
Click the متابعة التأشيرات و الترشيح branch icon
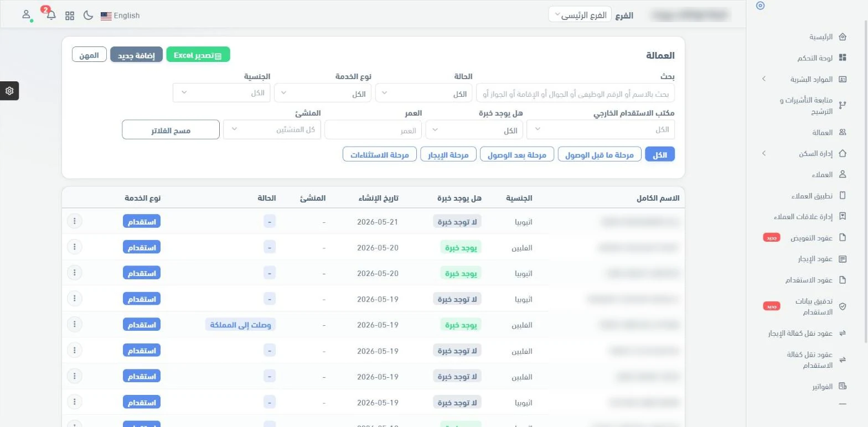pyautogui.click(x=843, y=105)
